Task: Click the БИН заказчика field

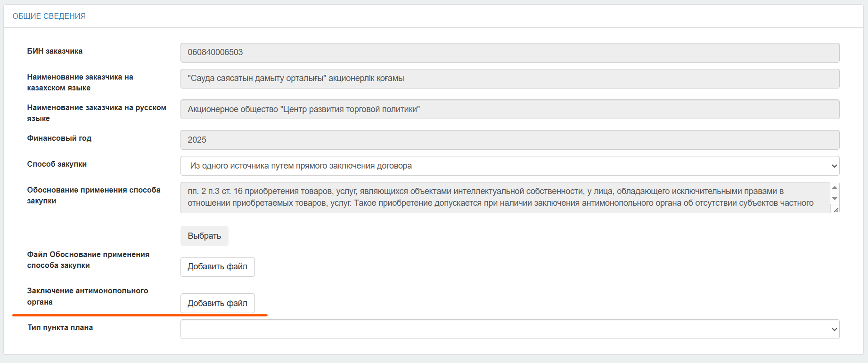Action: tap(510, 53)
